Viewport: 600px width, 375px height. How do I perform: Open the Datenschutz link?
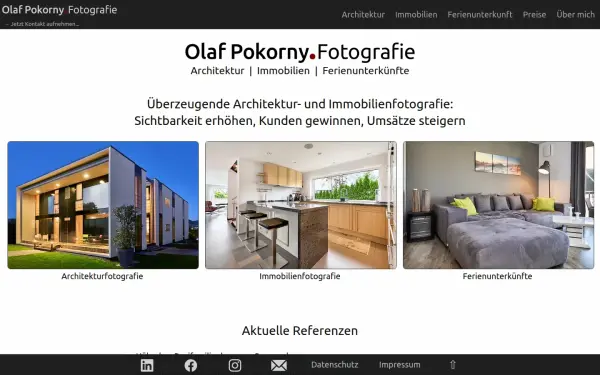(334, 365)
